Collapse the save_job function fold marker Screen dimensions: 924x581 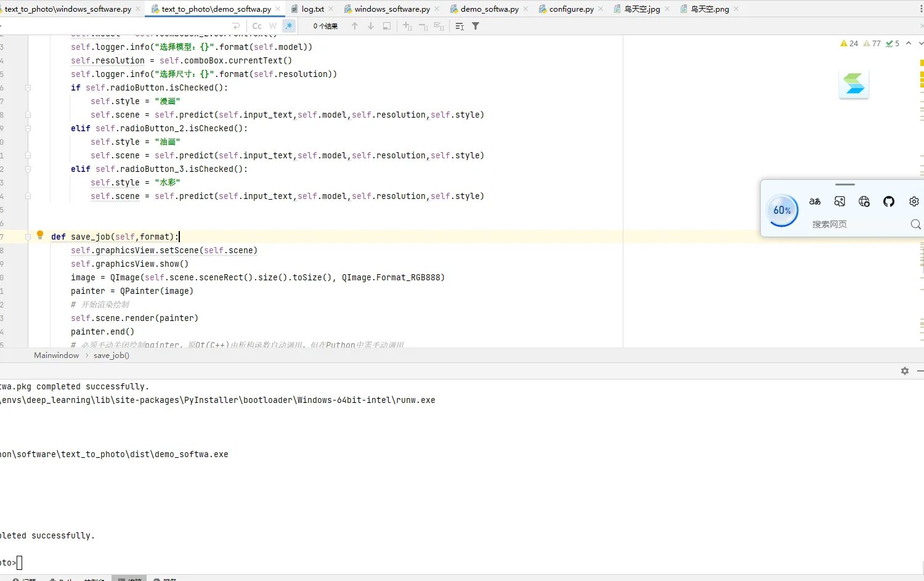click(x=28, y=237)
